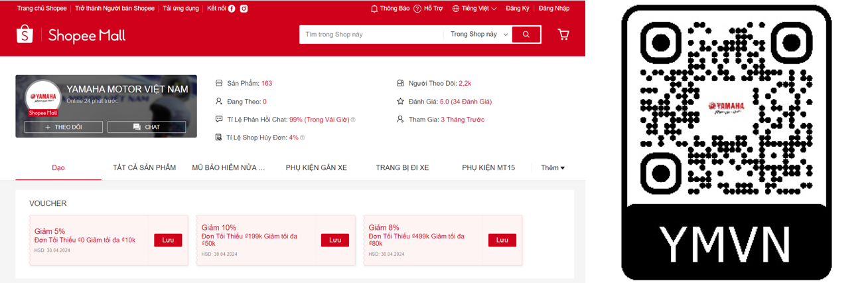Viewport: 868px width, 283px height.
Task: Select the PHỤ KIỆN MT15 tab
Action: [x=488, y=168]
